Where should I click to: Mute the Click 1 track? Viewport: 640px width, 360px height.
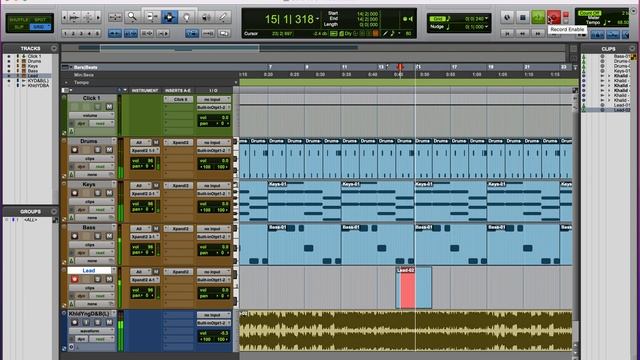pos(109,107)
